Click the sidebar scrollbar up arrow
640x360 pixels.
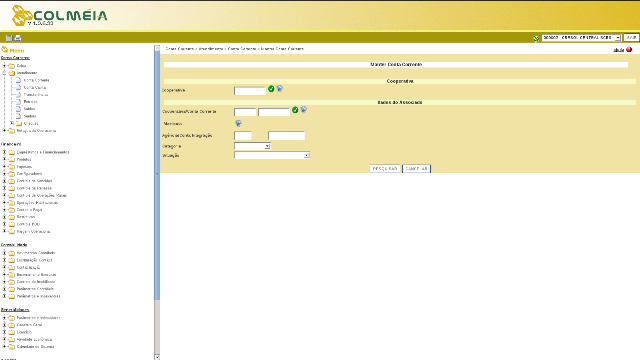click(157, 48)
